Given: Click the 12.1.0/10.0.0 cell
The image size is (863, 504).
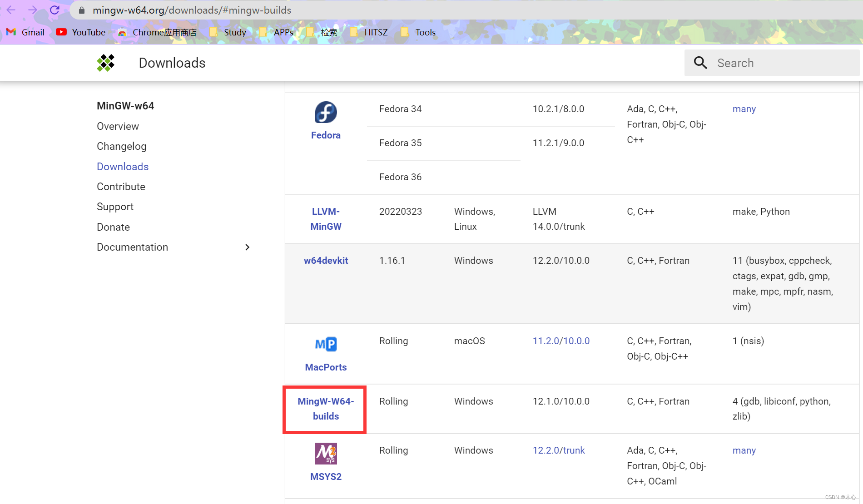Looking at the screenshot, I should 561,401.
